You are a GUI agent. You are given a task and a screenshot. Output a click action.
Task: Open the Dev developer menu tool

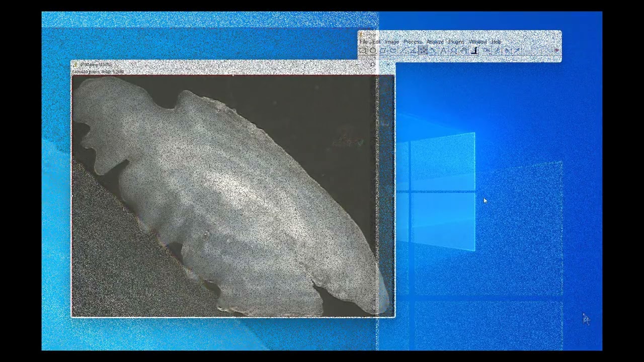487,51
